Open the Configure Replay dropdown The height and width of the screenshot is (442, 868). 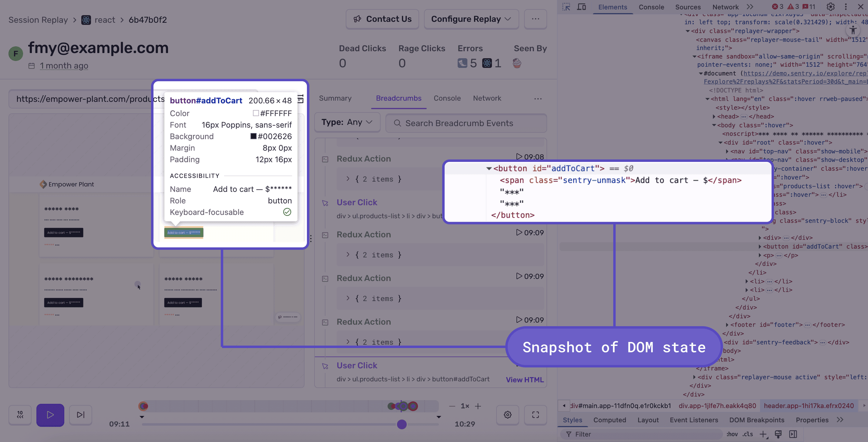point(471,19)
